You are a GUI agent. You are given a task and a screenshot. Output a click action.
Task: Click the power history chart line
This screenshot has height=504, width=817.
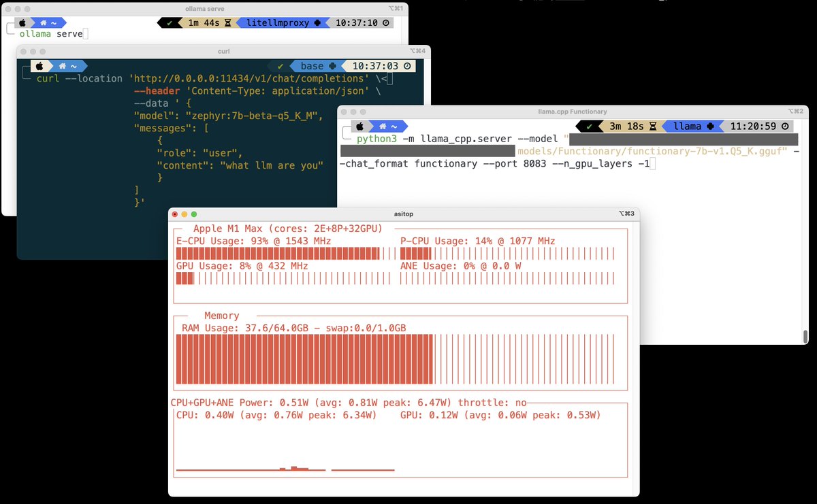click(285, 469)
